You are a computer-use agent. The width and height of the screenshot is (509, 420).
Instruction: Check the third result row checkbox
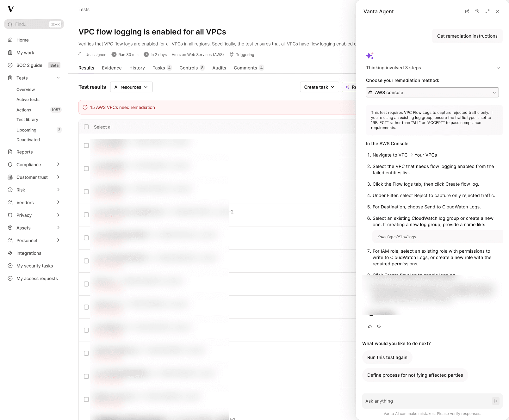[86, 192]
